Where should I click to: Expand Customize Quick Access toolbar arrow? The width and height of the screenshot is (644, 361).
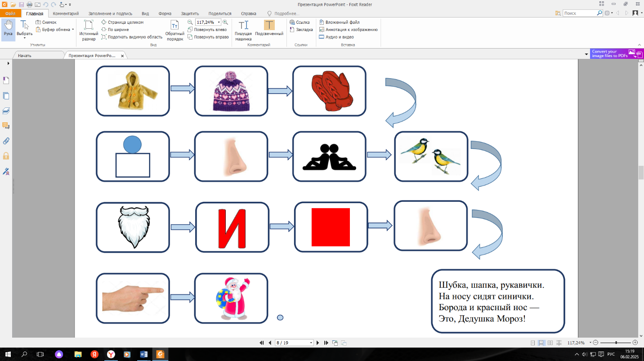70,4
